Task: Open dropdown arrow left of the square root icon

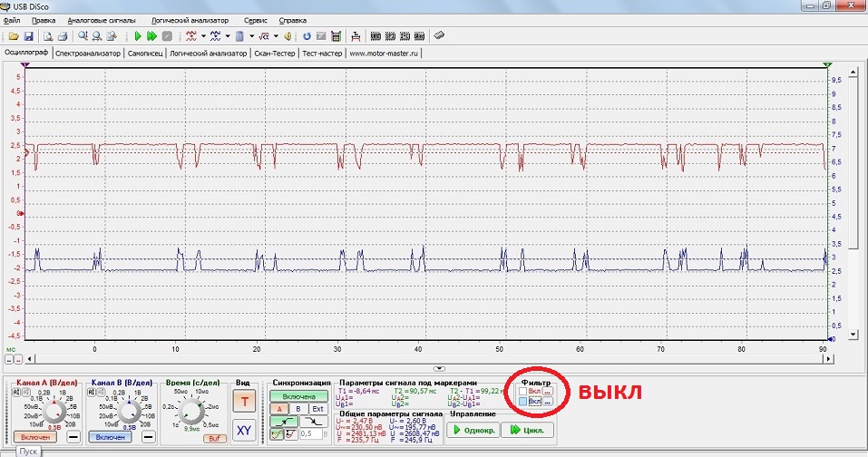Action: (x=252, y=36)
